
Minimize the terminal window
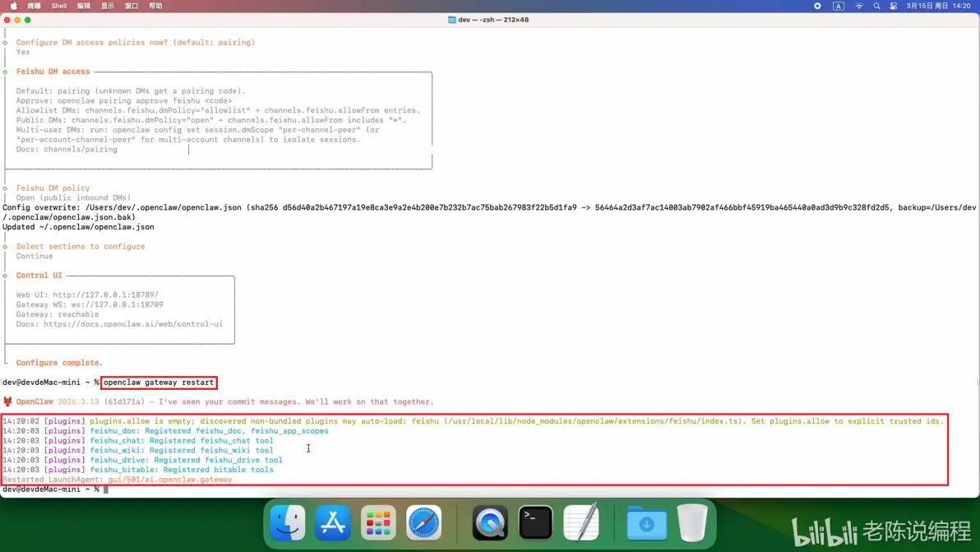[x=17, y=20]
